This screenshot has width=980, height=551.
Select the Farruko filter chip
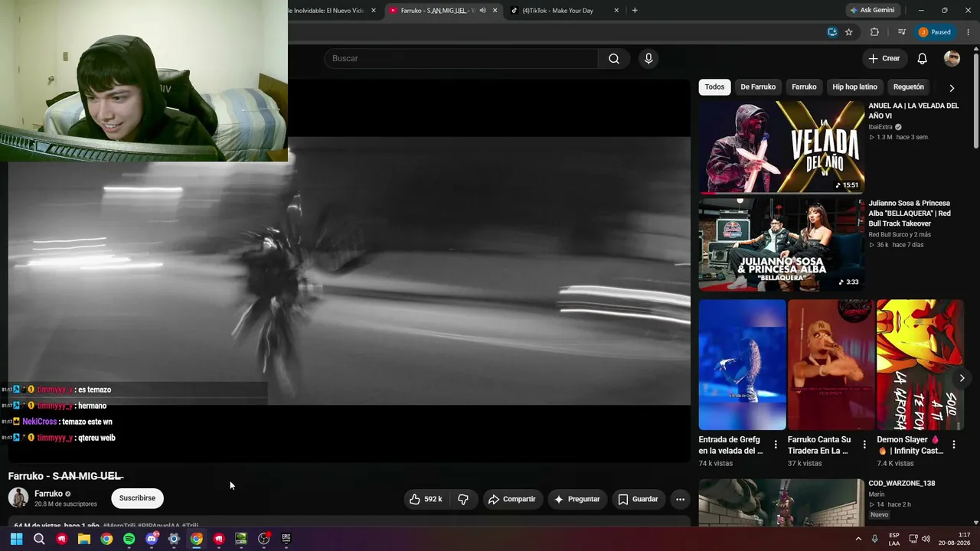pos(804,87)
